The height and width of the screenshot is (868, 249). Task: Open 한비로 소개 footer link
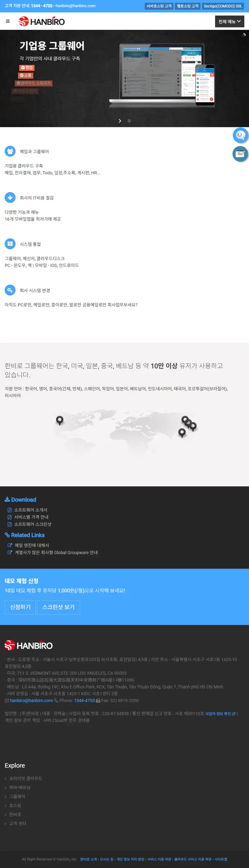point(88,859)
